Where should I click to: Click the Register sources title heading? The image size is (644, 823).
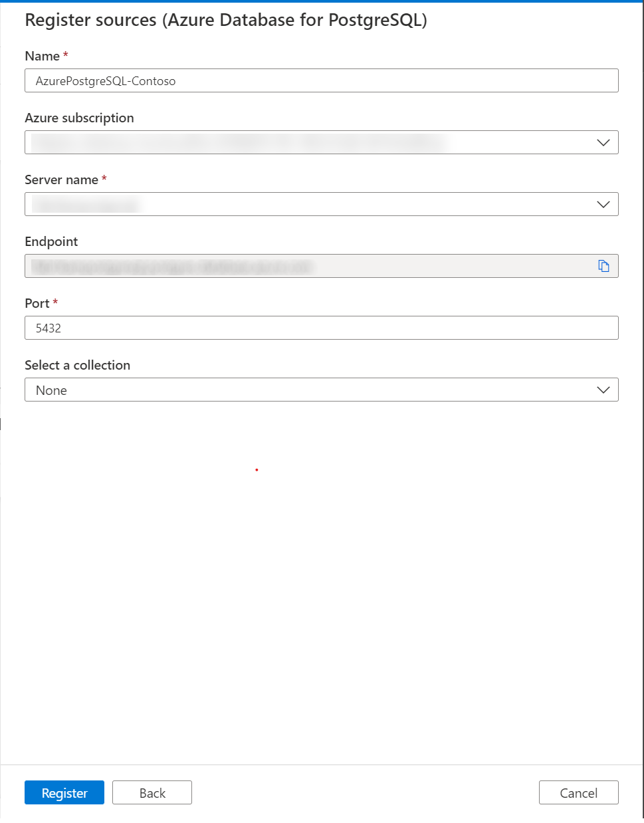click(229, 20)
